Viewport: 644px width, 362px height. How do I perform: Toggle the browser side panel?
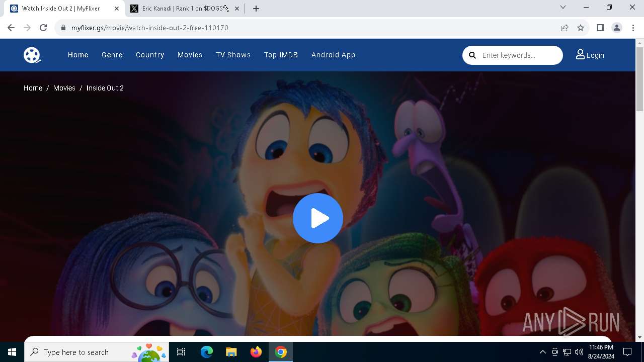600,28
